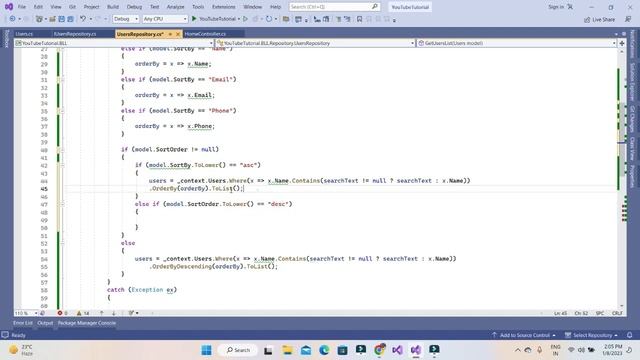Collapse the code block at line 31
Screen dimensions: 640x360
[62, 80]
